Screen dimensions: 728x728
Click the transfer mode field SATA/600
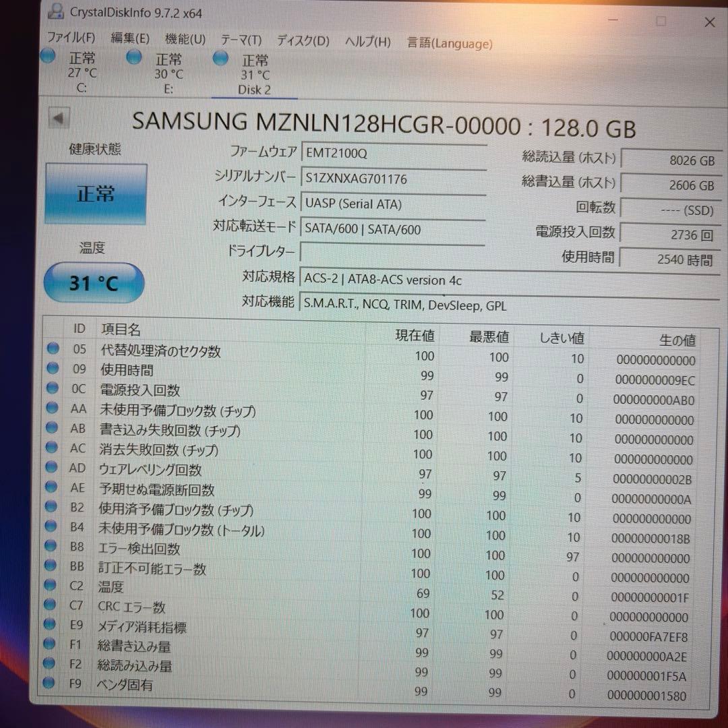point(394,229)
